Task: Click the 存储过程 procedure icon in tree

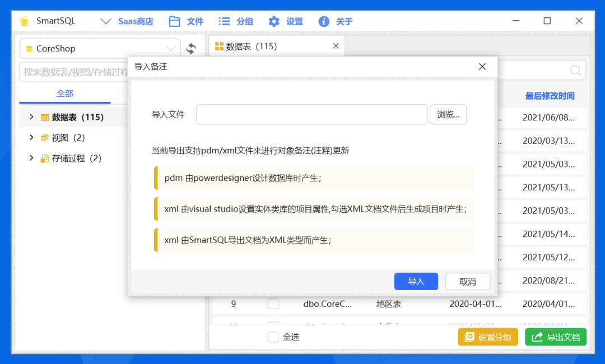Action: point(45,158)
